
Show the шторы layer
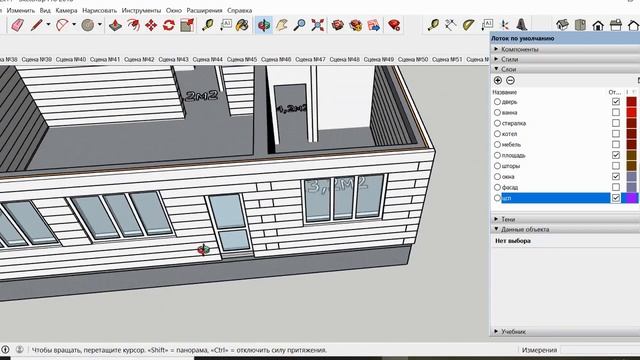point(616,166)
